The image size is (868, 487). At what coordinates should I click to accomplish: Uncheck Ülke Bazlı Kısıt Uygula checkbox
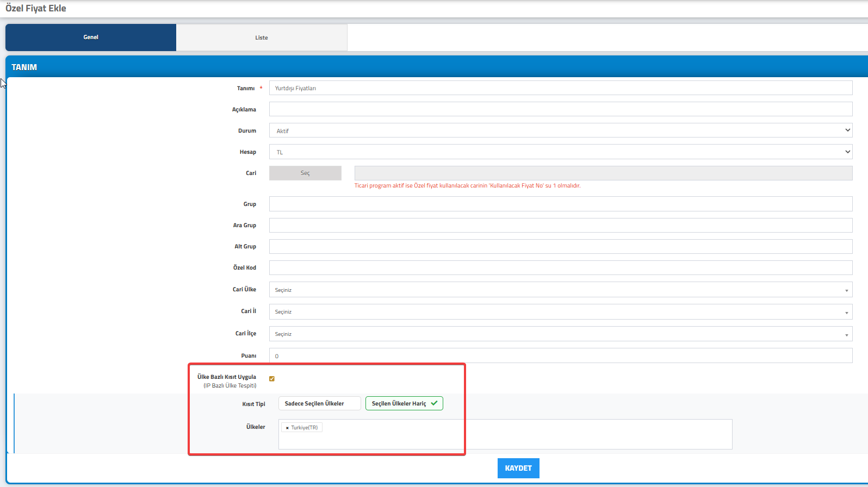pos(272,379)
